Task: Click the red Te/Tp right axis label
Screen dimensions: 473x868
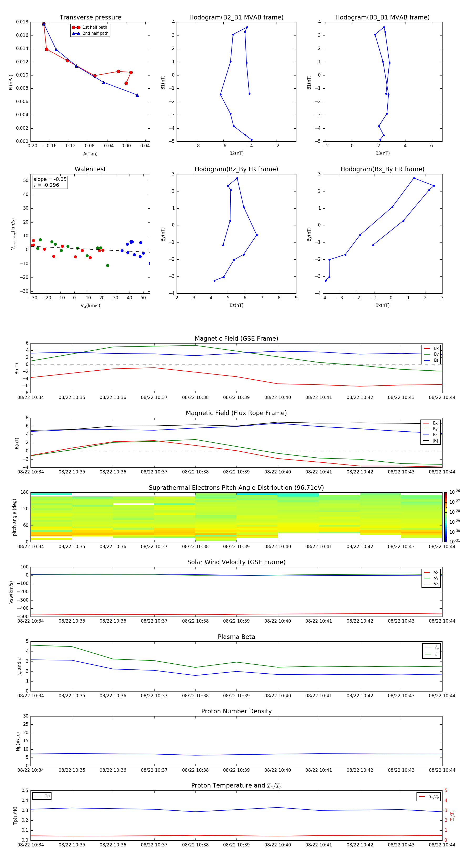Action: click(x=452, y=816)
